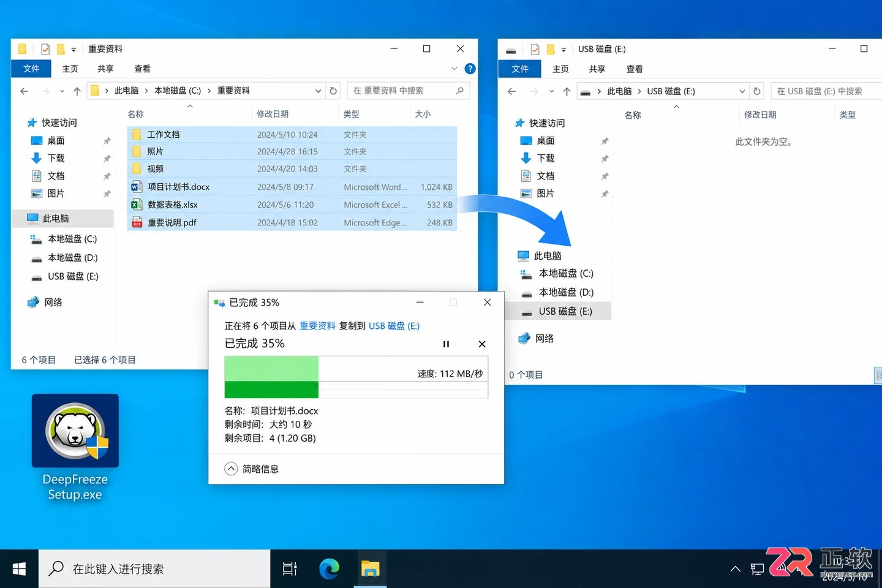Image resolution: width=882 pixels, height=588 pixels.
Task: Open address bar dropdown in USB 磁盘 window
Action: point(742,91)
